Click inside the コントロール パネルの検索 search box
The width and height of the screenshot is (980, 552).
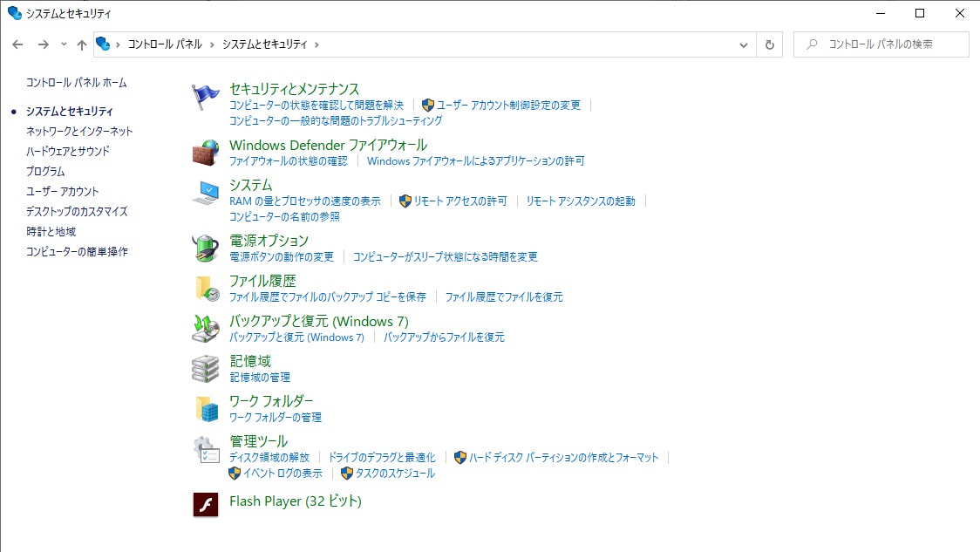pyautogui.click(x=881, y=44)
